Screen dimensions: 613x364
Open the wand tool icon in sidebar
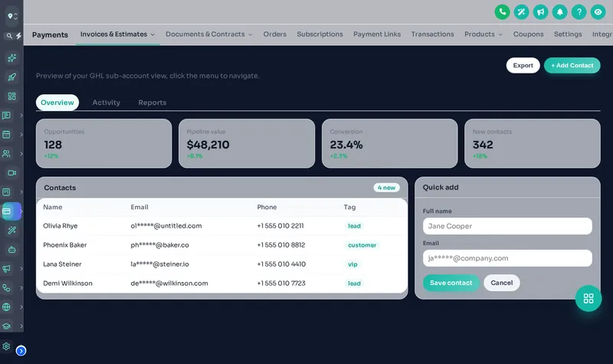pyautogui.click(x=11, y=231)
